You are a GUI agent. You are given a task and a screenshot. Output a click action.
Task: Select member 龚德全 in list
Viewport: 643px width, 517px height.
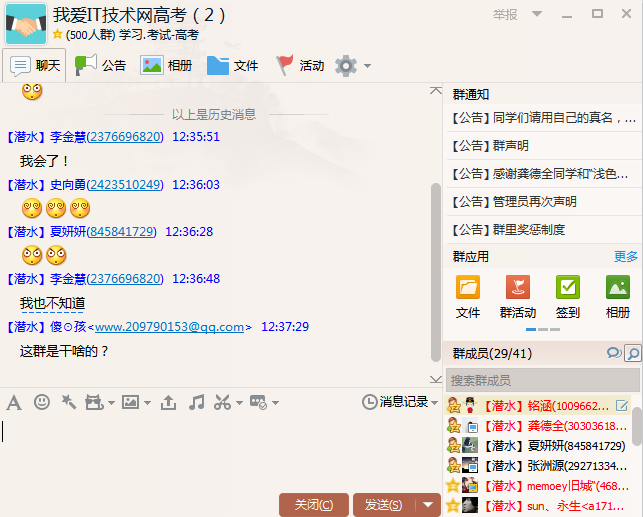(x=538, y=426)
